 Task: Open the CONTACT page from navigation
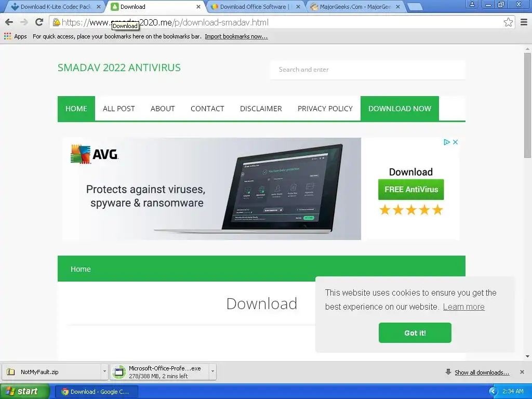pyautogui.click(x=207, y=109)
